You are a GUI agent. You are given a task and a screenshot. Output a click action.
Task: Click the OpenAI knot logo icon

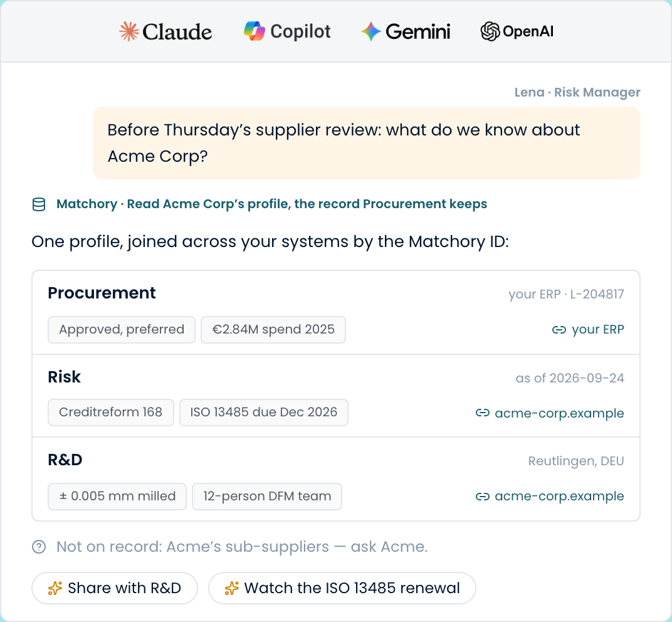[x=490, y=31]
